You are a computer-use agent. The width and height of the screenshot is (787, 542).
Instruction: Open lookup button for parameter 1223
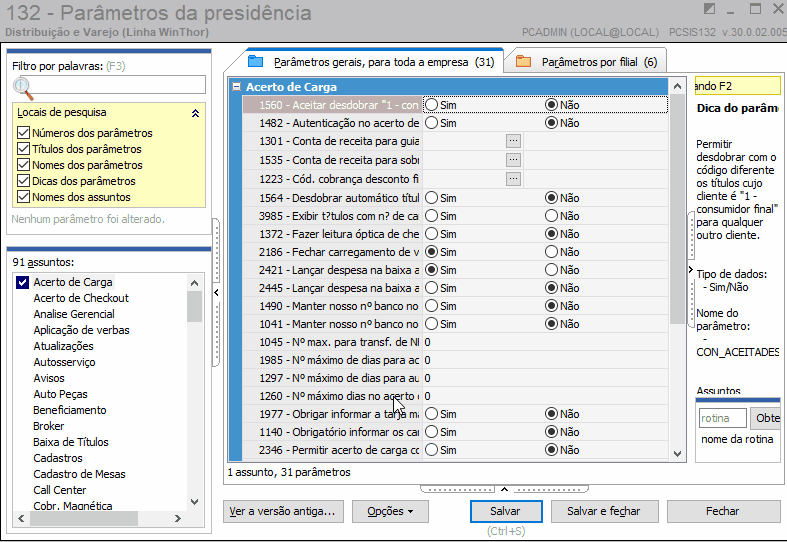pyautogui.click(x=513, y=179)
